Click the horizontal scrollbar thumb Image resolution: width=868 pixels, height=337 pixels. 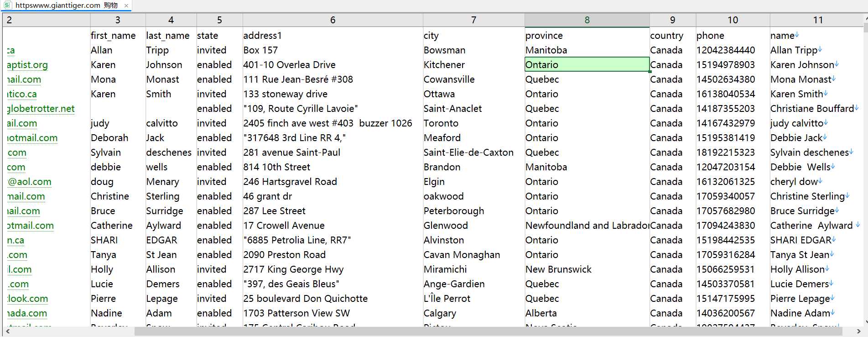[488, 332]
